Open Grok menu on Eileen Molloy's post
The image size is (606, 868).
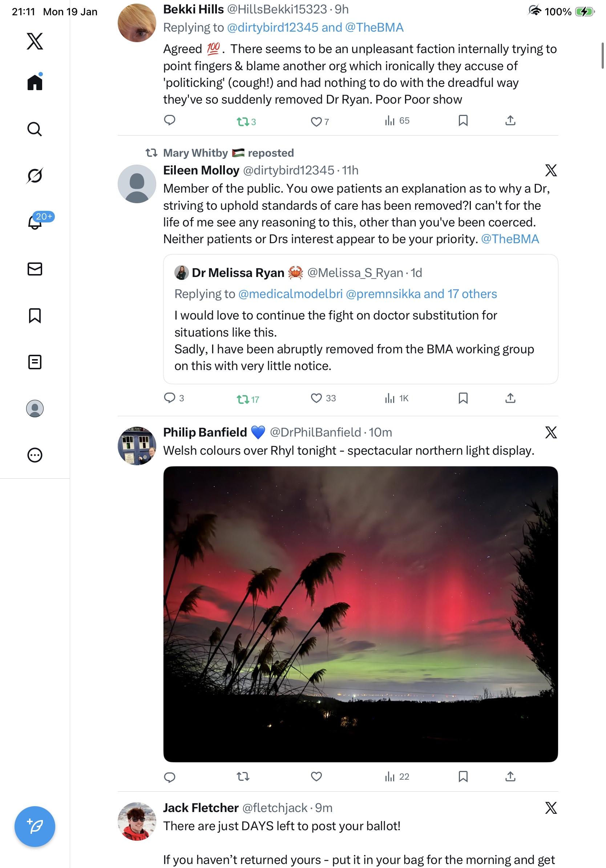pos(550,170)
